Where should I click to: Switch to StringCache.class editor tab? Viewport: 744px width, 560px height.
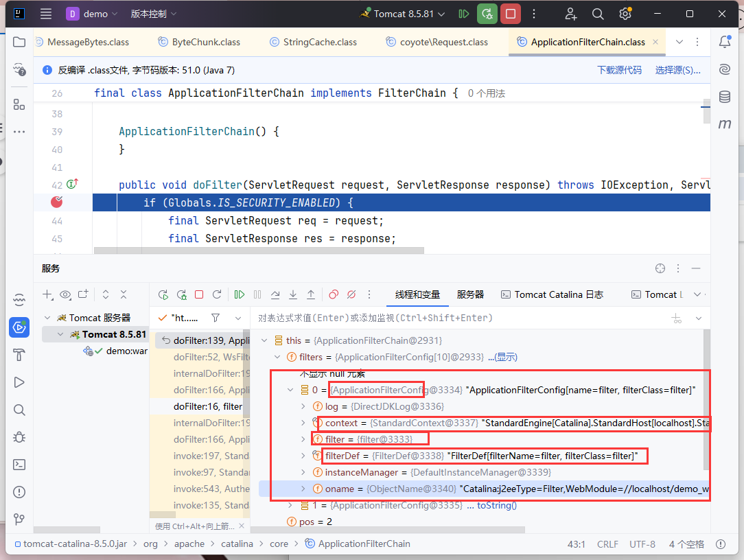point(320,42)
